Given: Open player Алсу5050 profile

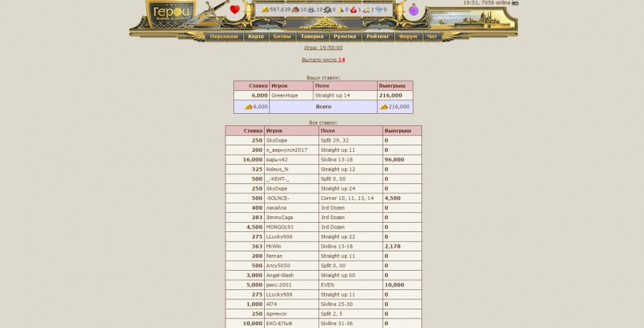Looking at the screenshot, I should [x=278, y=266].
